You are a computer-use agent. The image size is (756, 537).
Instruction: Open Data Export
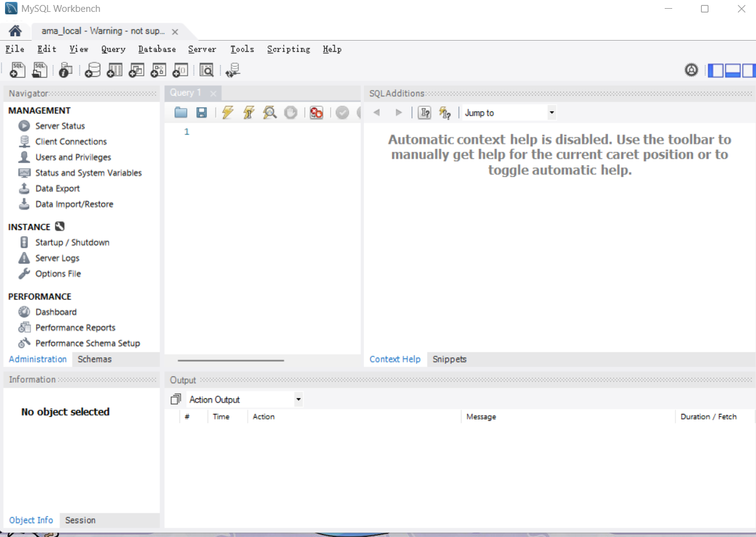pos(58,188)
